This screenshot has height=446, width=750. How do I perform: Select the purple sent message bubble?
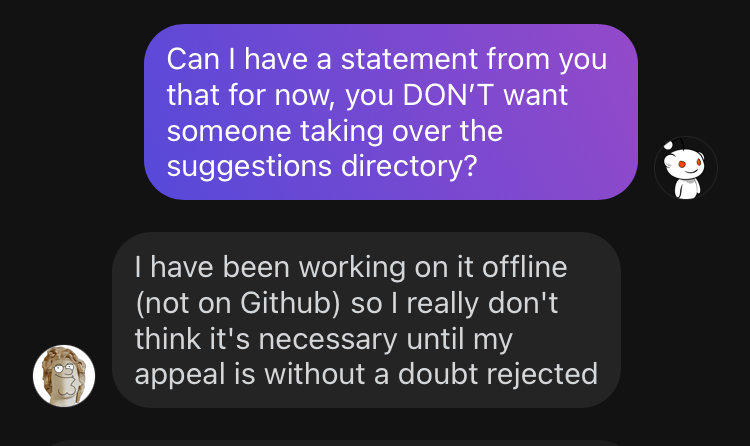coord(391,111)
